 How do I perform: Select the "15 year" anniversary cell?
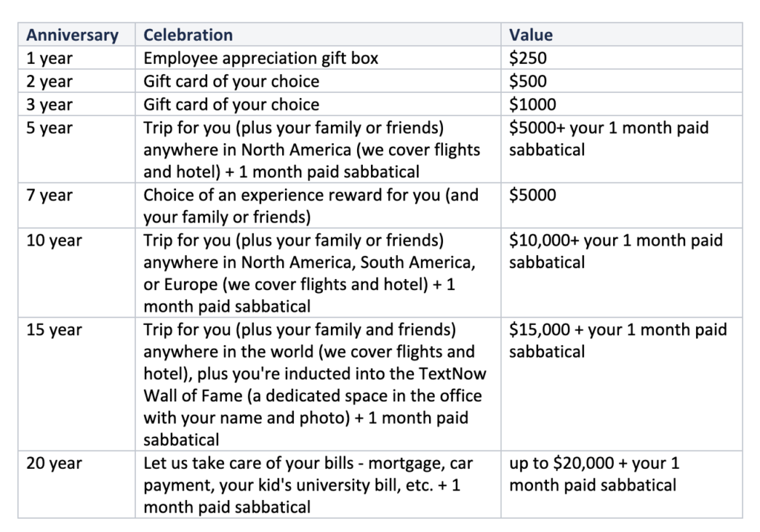53,329
